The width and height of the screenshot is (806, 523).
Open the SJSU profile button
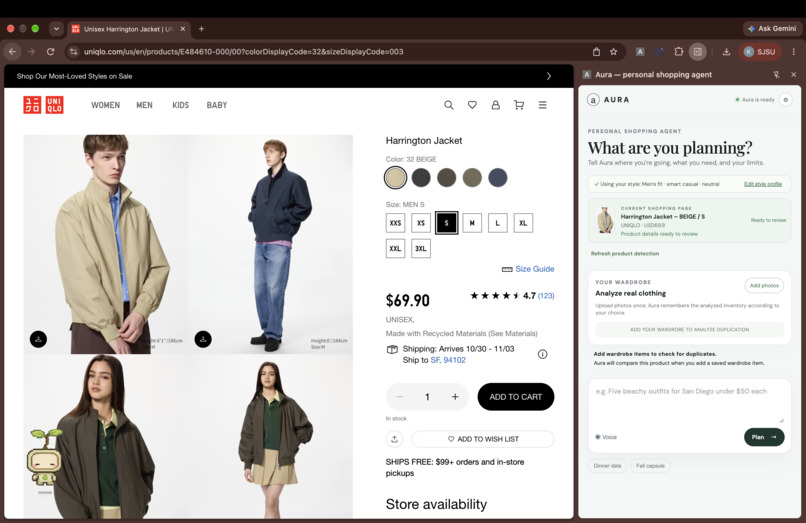pos(760,51)
